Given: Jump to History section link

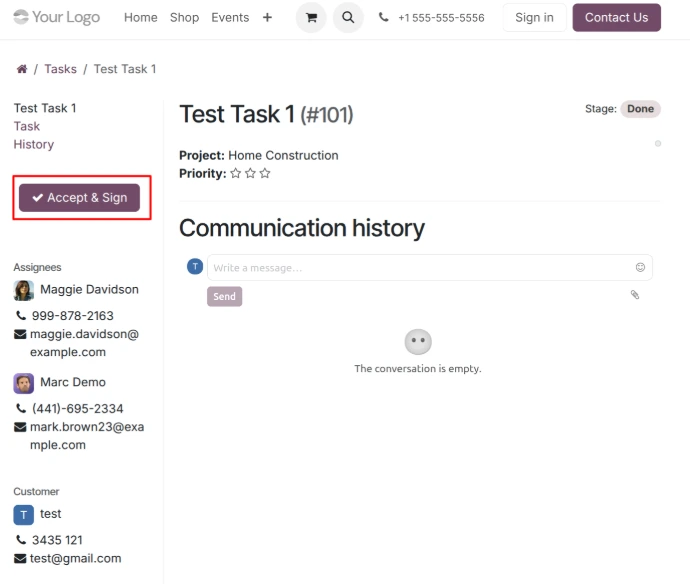Looking at the screenshot, I should pyautogui.click(x=34, y=144).
